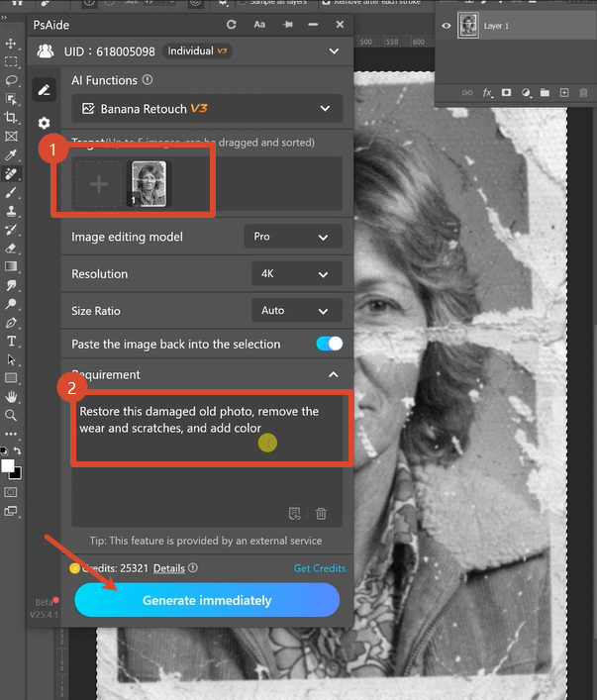
Task: Delete layer with trash icon
Action: point(583,92)
